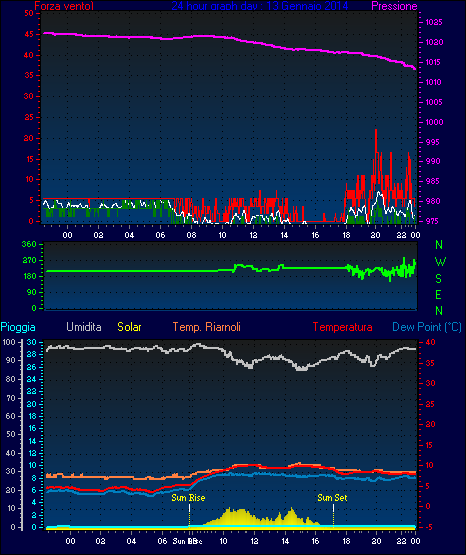Click the compass letter W on direction graph
The height and width of the screenshot is (555, 466).
click(x=440, y=262)
